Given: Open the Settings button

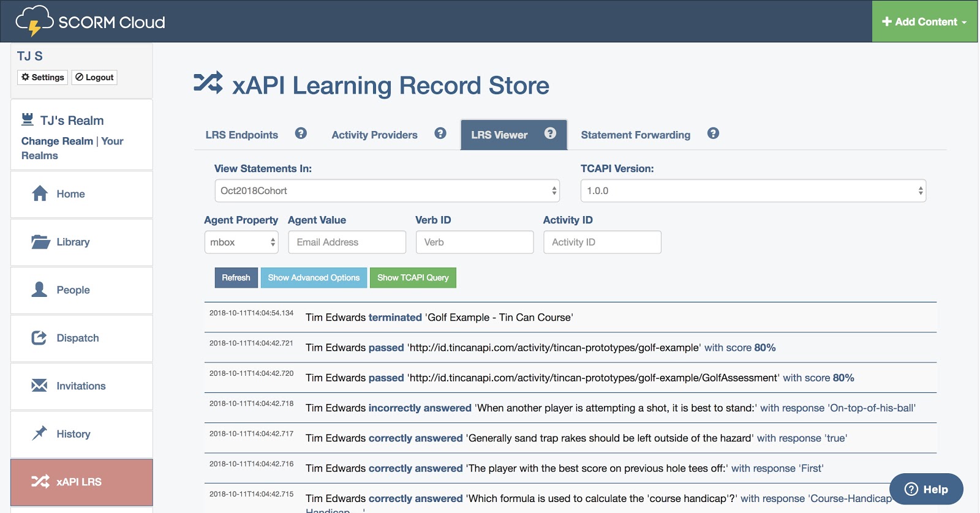Looking at the screenshot, I should (x=42, y=77).
